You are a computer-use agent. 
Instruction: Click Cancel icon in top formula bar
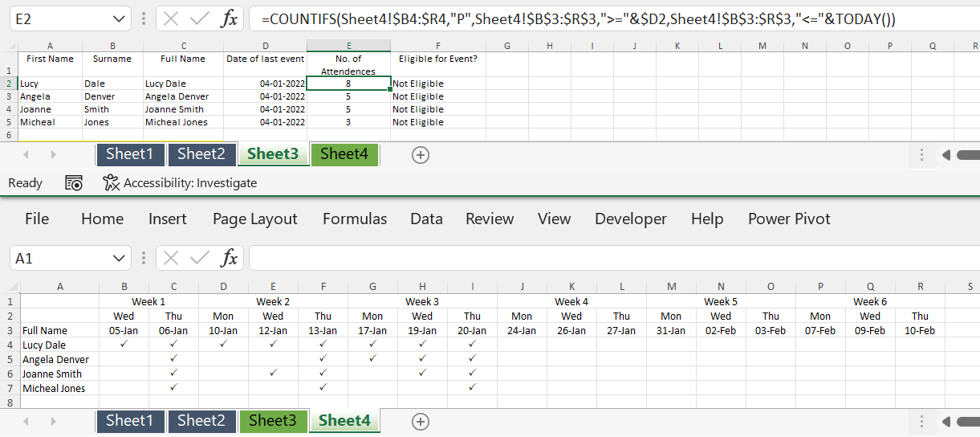pos(171,18)
